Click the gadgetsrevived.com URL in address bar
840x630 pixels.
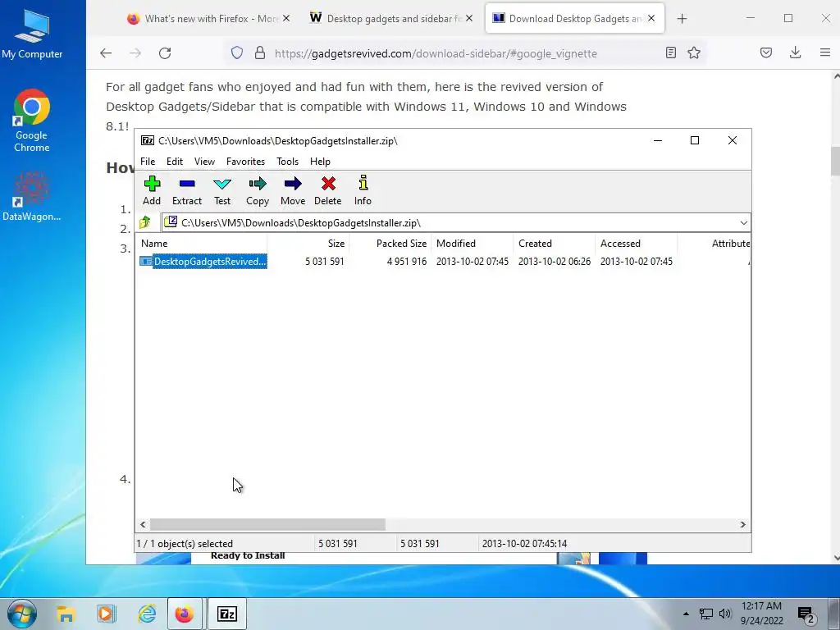tap(436, 53)
